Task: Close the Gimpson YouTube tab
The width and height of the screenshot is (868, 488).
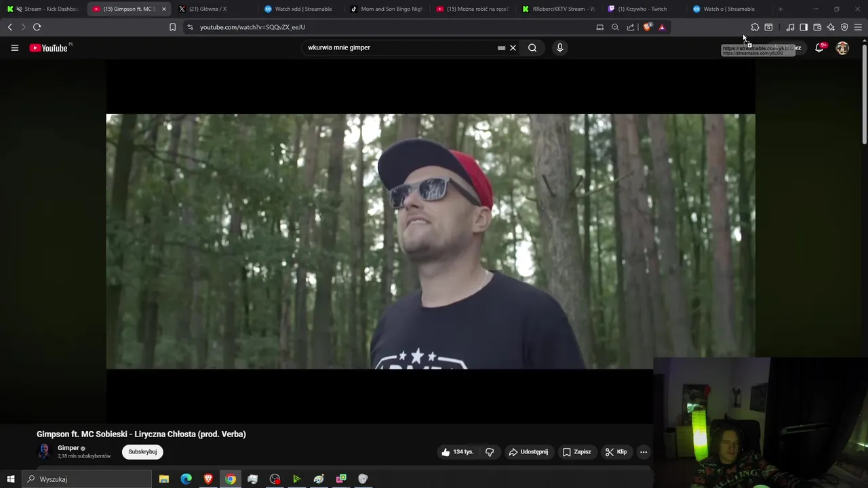Action: pos(163,9)
